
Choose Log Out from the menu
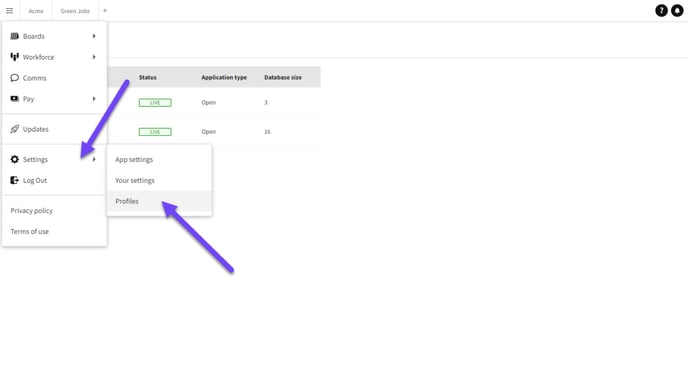(x=54, y=180)
